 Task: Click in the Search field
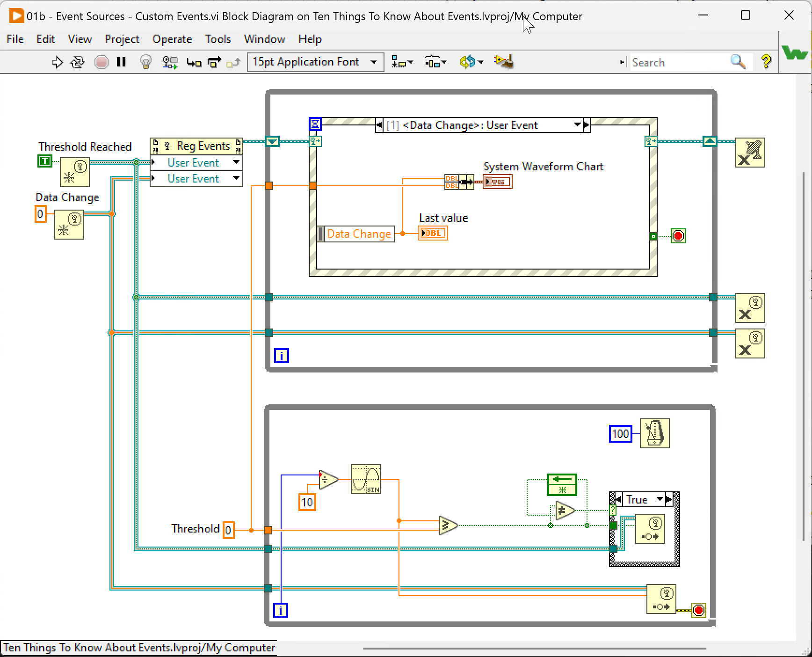pyautogui.click(x=678, y=62)
